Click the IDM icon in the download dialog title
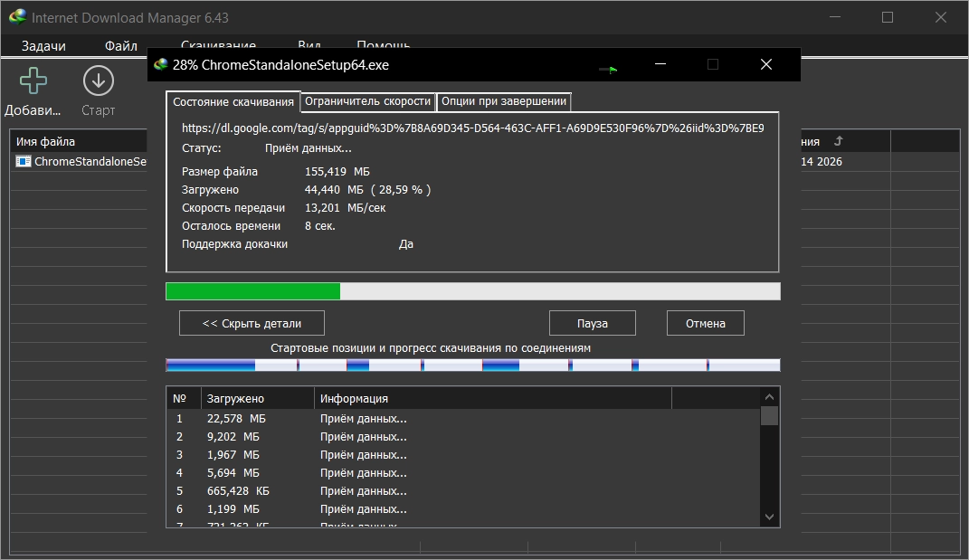 (x=161, y=64)
